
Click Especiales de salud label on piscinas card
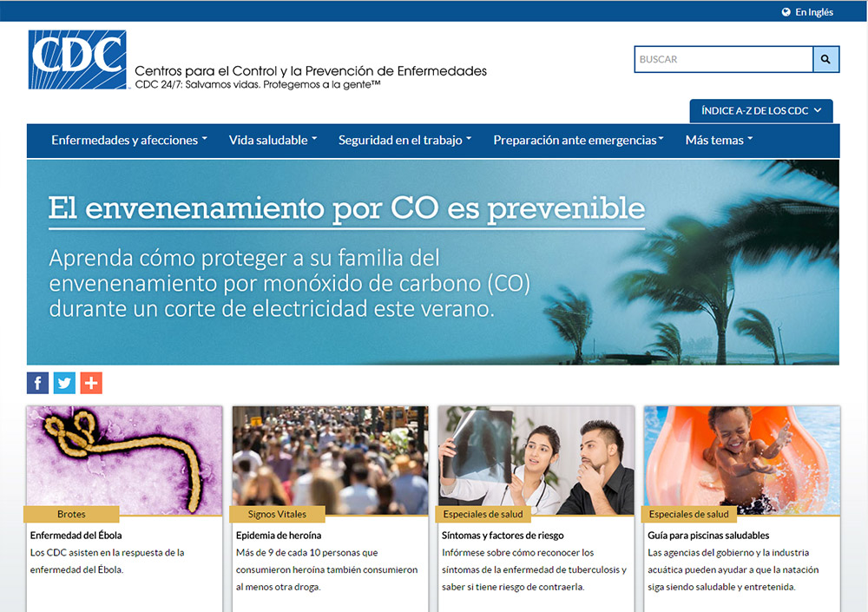688,514
